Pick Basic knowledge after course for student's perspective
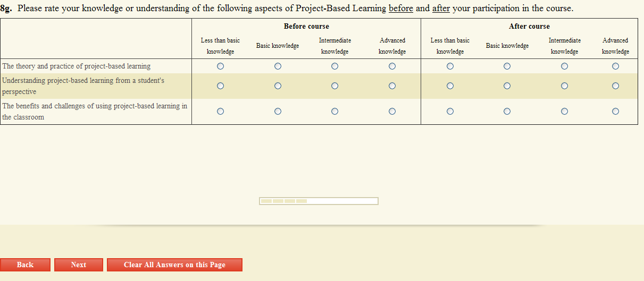The height and width of the screenshot is (281, 644). pyautogui.click(x=507, y=86)
